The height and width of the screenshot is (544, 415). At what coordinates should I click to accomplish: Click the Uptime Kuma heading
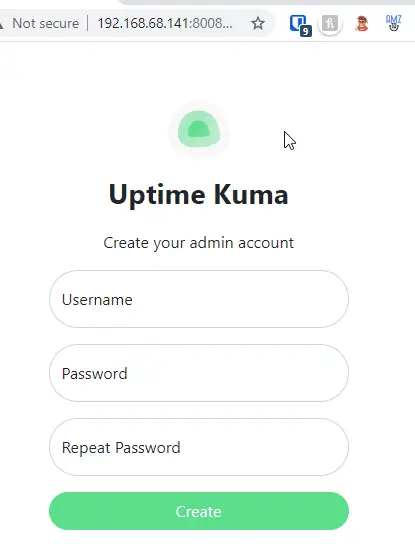198,195
